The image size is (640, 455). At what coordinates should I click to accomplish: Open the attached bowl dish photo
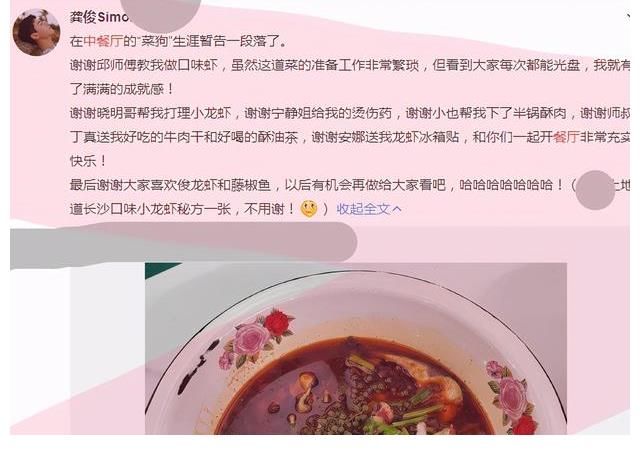(356, 348)
